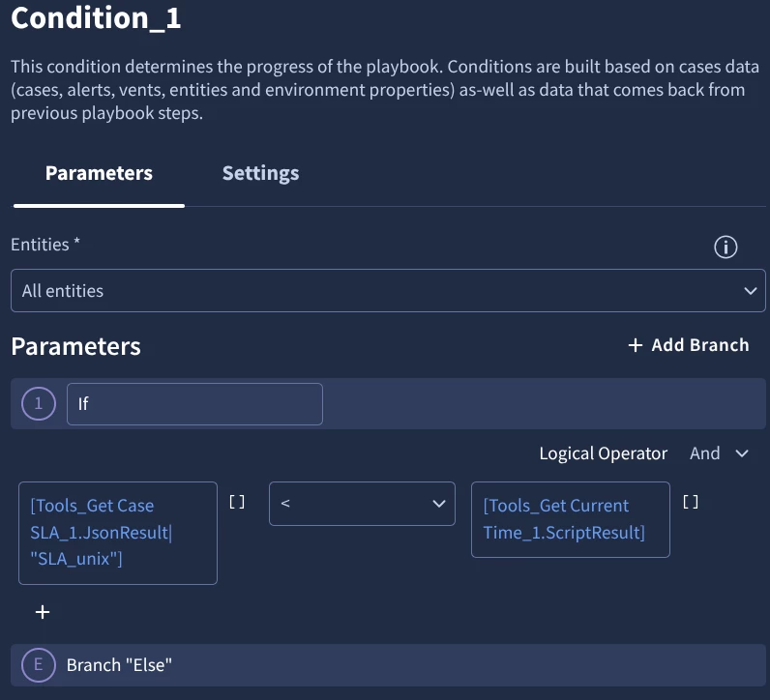Open the All entities dropdown
The height and width of the screenshot is (700, 770).
coord(388,291)
